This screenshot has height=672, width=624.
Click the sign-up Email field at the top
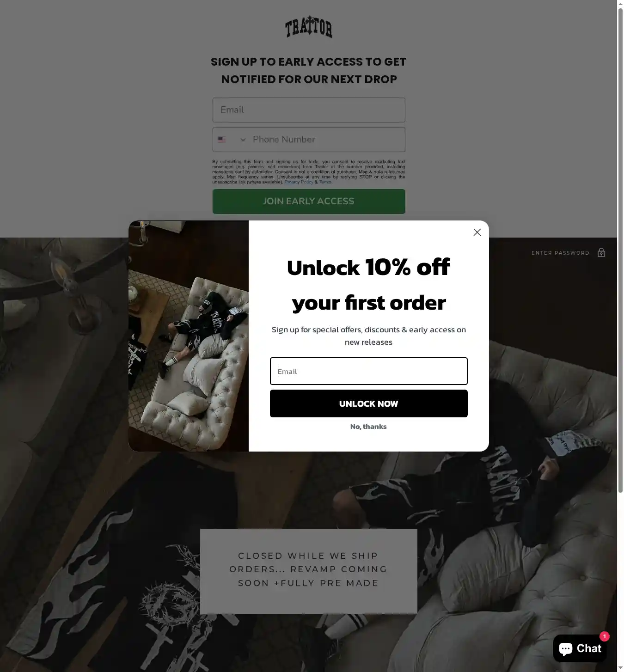pos(309,110)
